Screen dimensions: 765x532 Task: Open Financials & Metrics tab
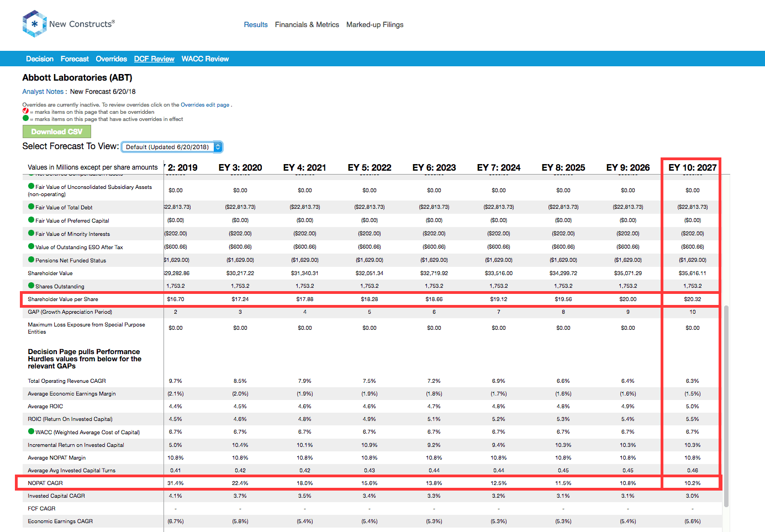(x=307, y=24)
